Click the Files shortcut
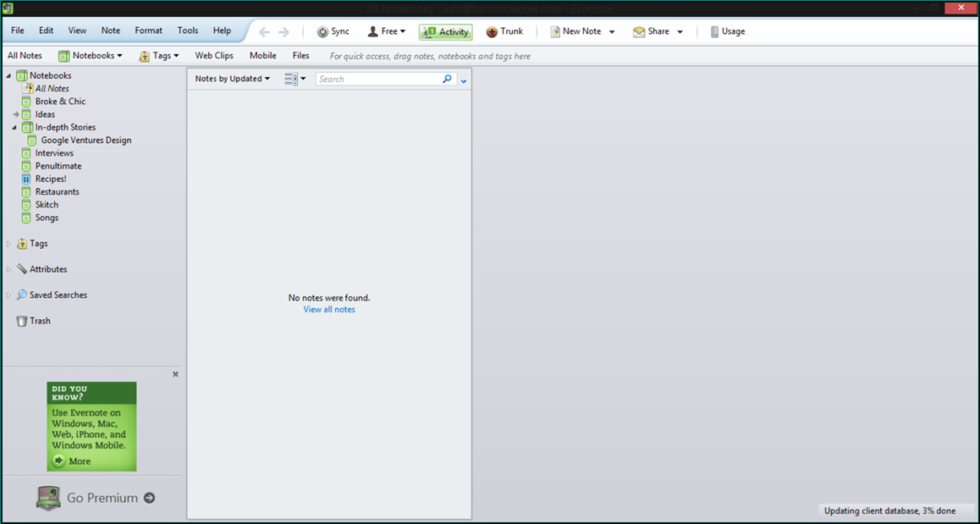 pos(301,56)
